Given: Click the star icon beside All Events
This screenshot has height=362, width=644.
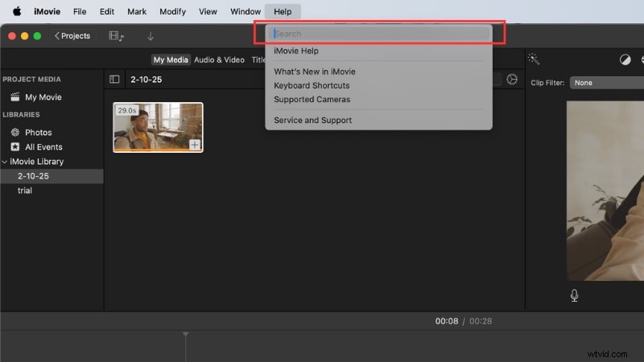Looking at the screenshot, I should coord(15,146).
